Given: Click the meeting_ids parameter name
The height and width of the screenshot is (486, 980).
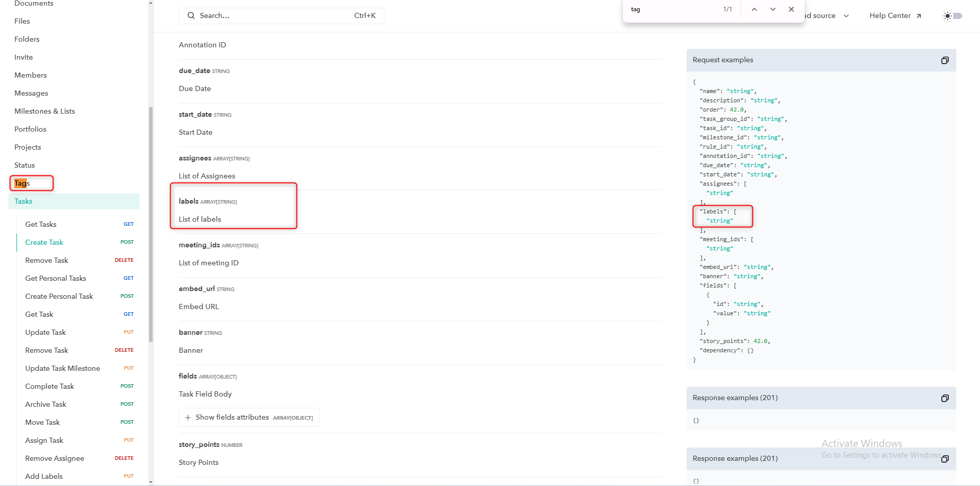Looking at the screenshot, I should point(199,245).
